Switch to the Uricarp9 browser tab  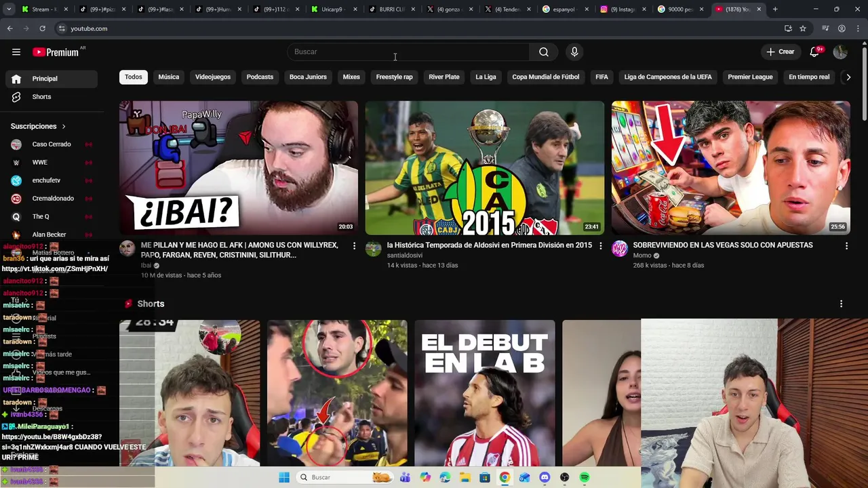coord(333,9)
